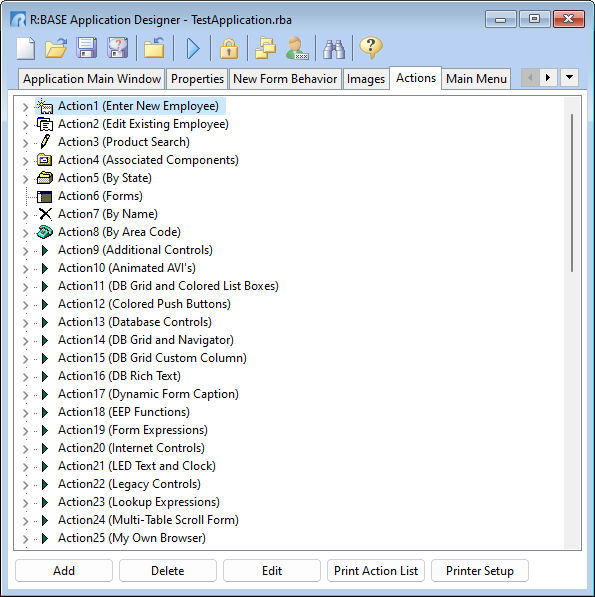Select Action19 (Form Expressions)
Image resolution: width=595 pixels, height=597 pixels.
[133, 430]
